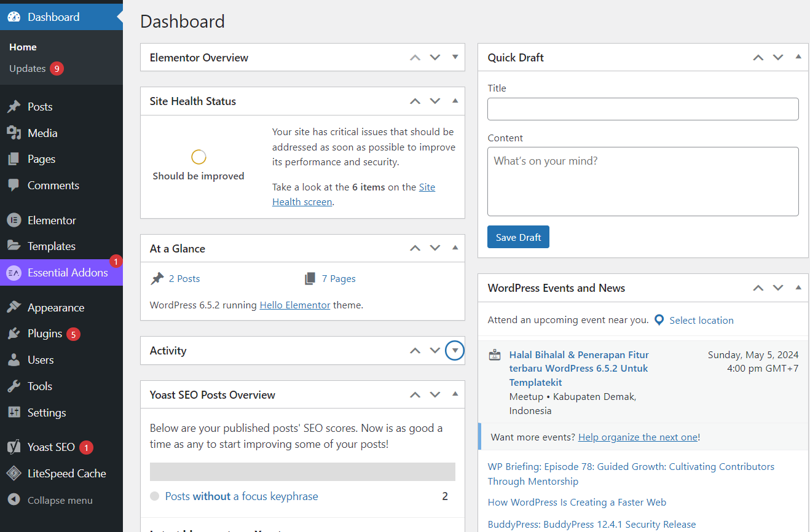The image size is (810, 532).
Task: Collapse the Yoast SEO Posts Overview panel
Action: tap(455, 394)
